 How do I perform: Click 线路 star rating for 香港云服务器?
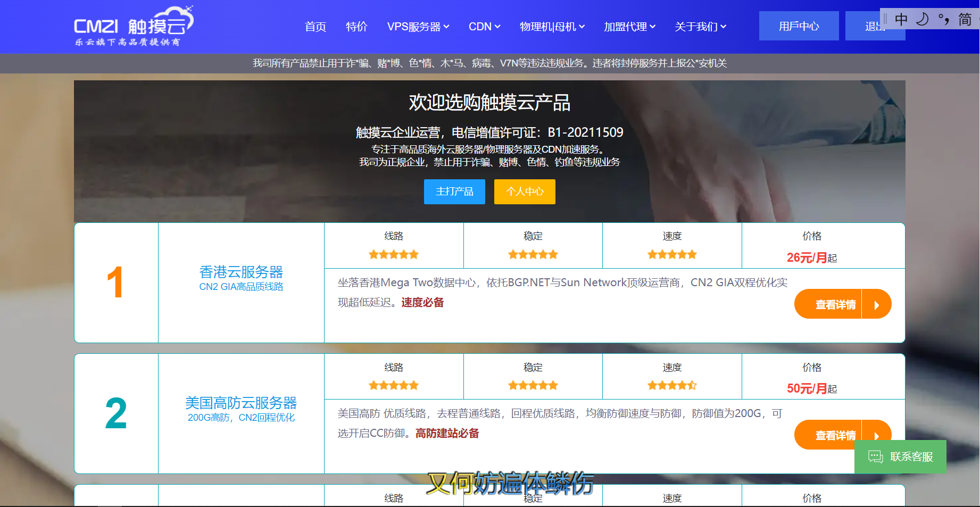pos(394,254)
